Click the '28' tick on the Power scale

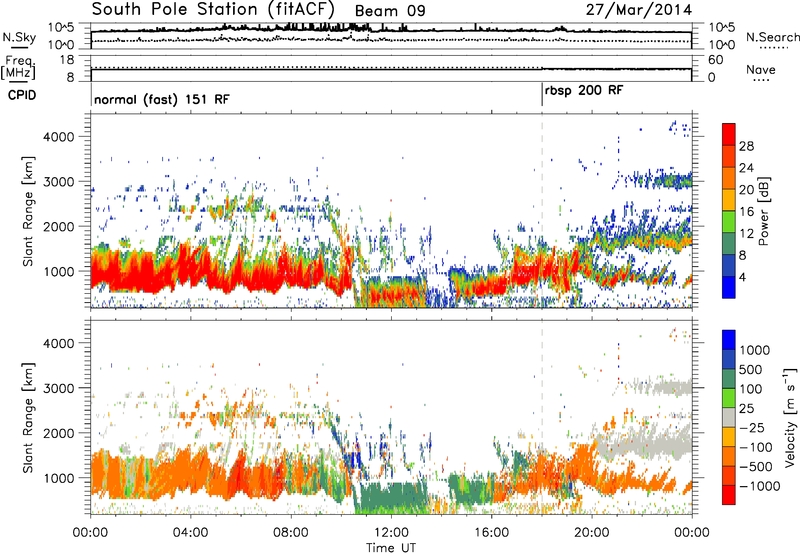(x=746, y=146)
